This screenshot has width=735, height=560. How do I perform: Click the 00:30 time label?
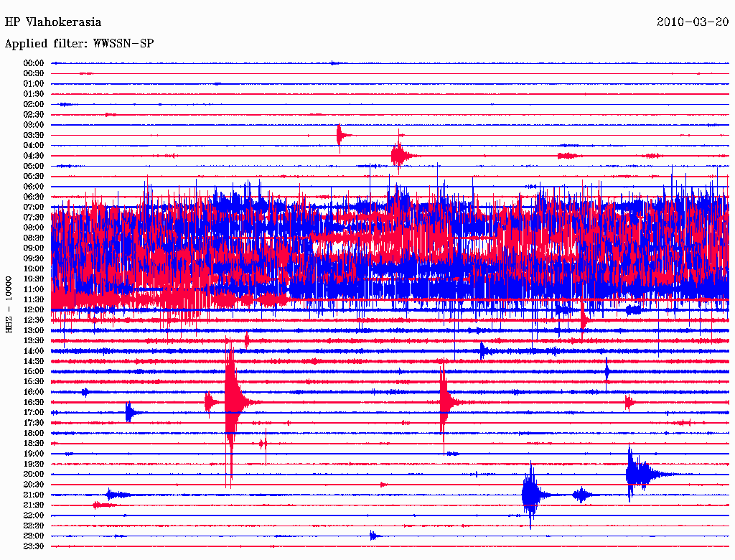tap(34, 74)
